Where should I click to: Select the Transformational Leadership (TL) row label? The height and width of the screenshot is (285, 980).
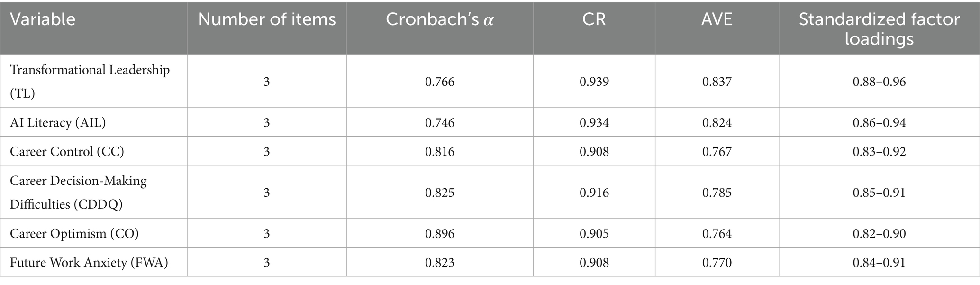[x=90, y=81]
